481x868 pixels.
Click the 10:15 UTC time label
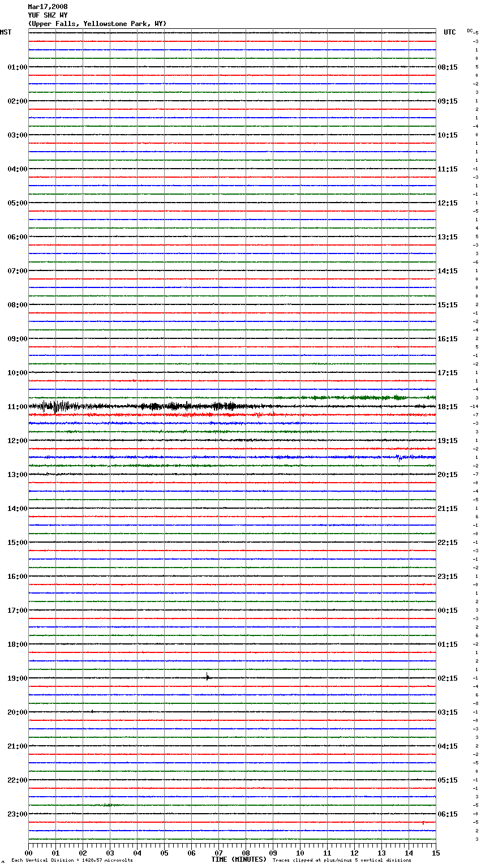[448, 135]
